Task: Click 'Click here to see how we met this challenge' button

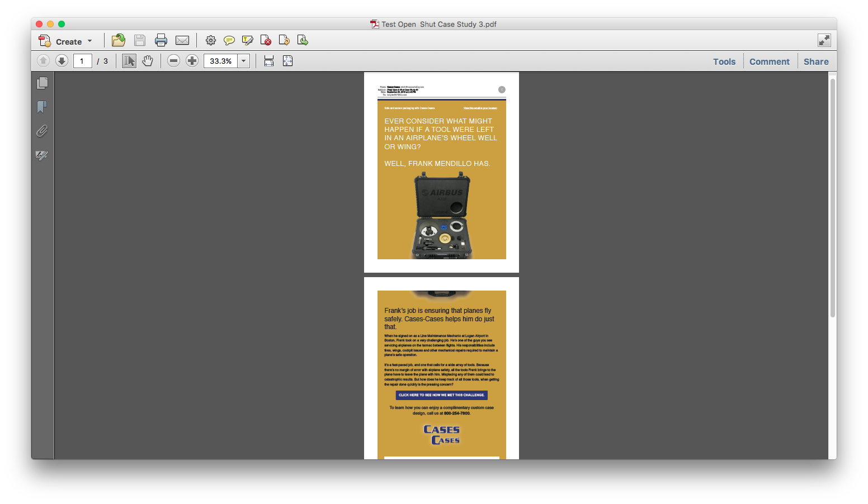Action: coord(442,395)
